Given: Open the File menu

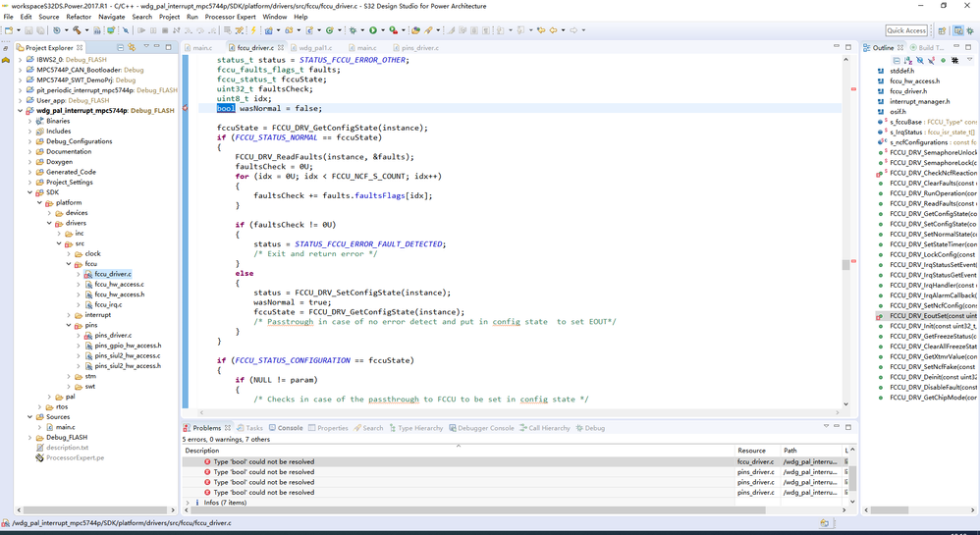Looking at the screenshot, I should (x=9, y=17).
